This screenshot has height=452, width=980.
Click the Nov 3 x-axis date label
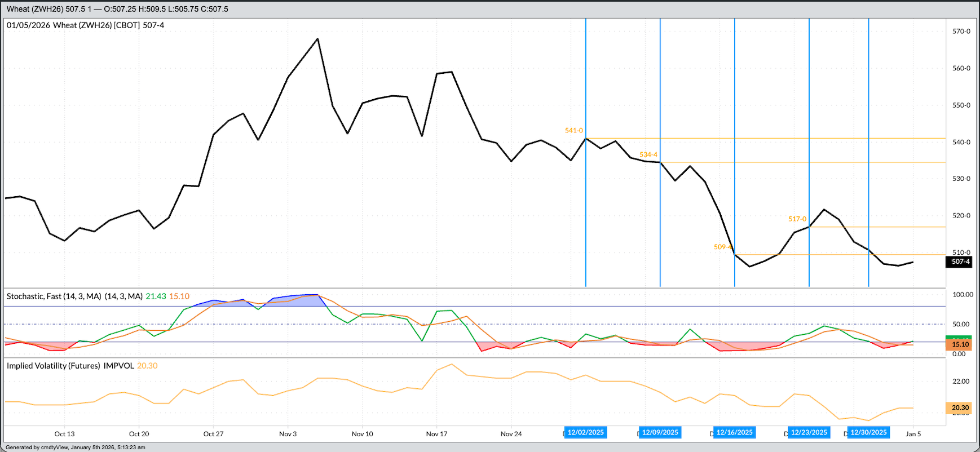288,434
